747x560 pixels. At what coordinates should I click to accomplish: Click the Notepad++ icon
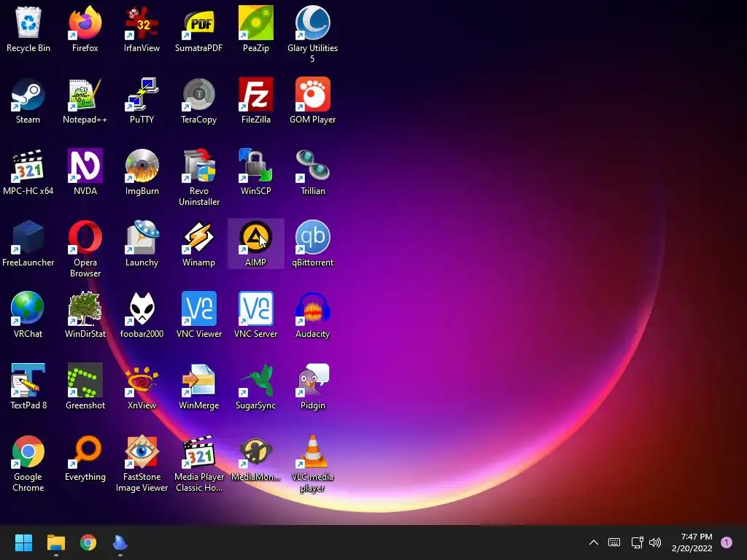click(x=85, y=94)
